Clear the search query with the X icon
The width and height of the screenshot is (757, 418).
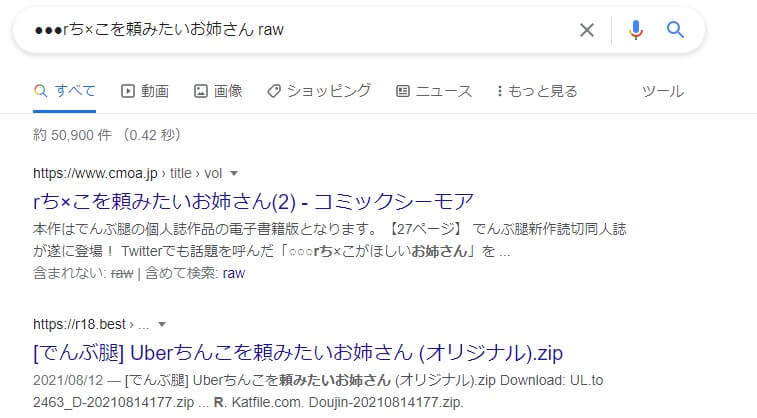pos(587,30)
